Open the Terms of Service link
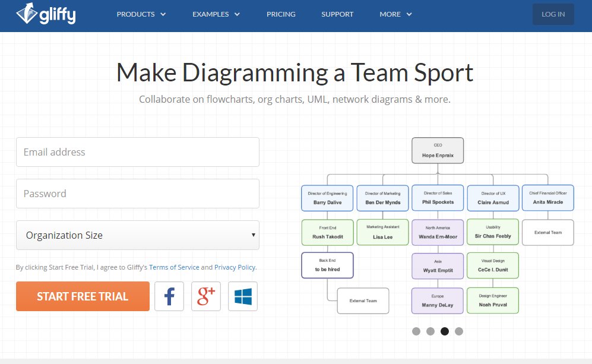 174,267
